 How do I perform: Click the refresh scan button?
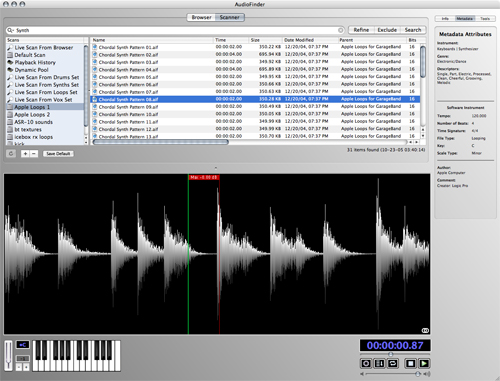pos(11,154)
